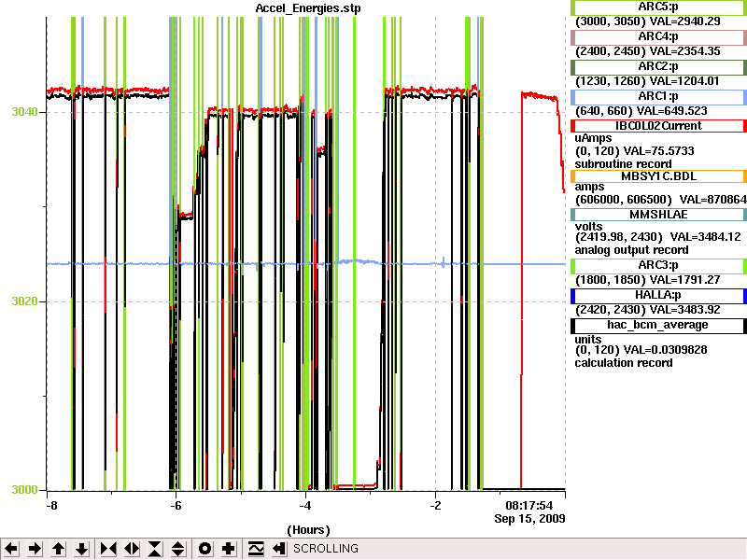Click the VAL=2940.29 reading under ARC5:p

click(x=685, y=21)
